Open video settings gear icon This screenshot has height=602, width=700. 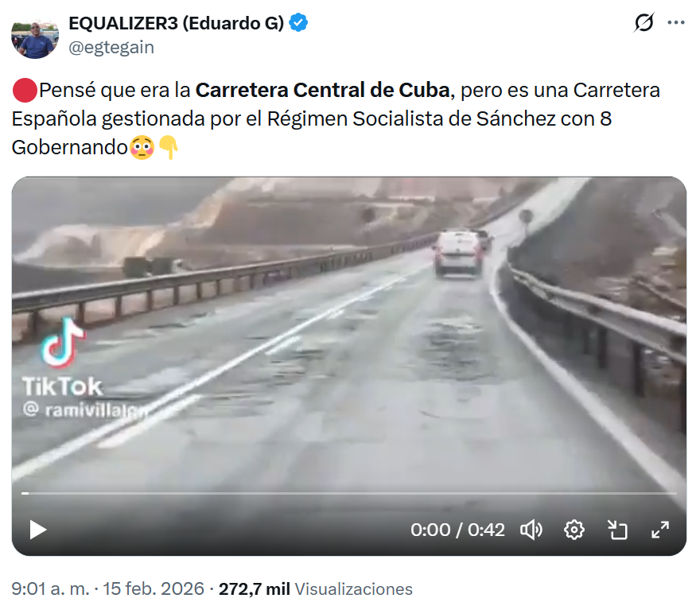click(x=574, y=530)
